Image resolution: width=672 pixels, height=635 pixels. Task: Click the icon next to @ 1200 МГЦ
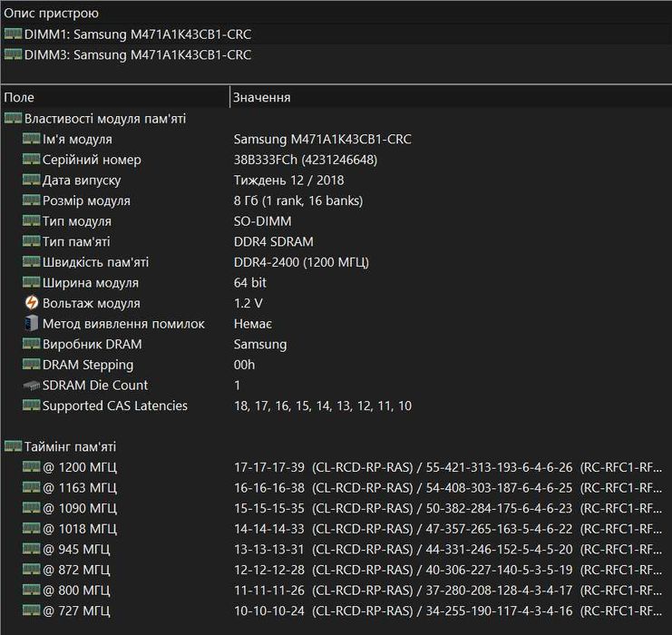coord(31,467)
